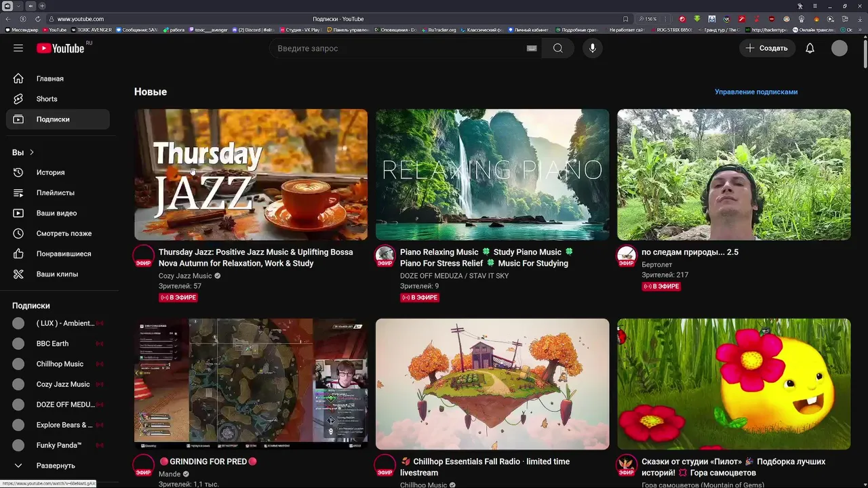
Task: Open new browser tab with plus
Action: 42,6
